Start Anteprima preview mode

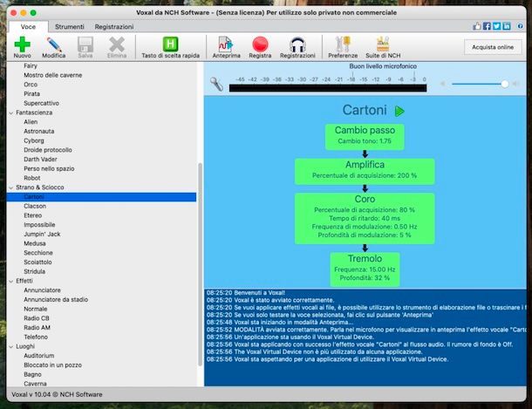coord(226,47)
